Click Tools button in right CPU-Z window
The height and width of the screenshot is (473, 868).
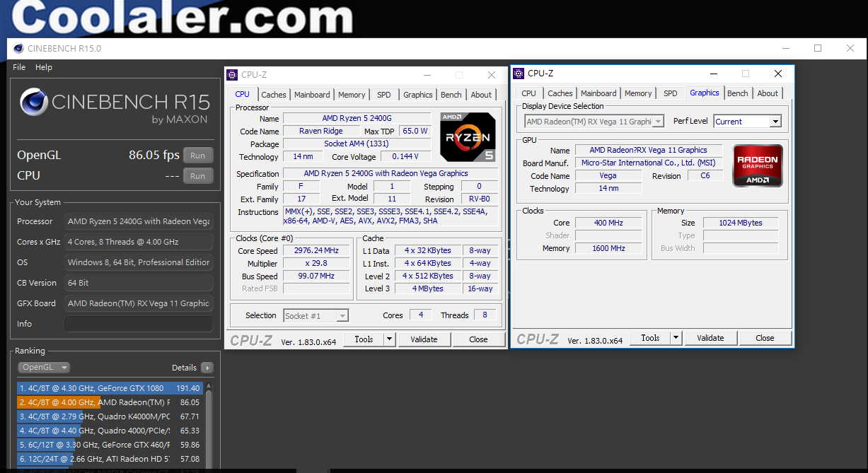pos(650,338)
